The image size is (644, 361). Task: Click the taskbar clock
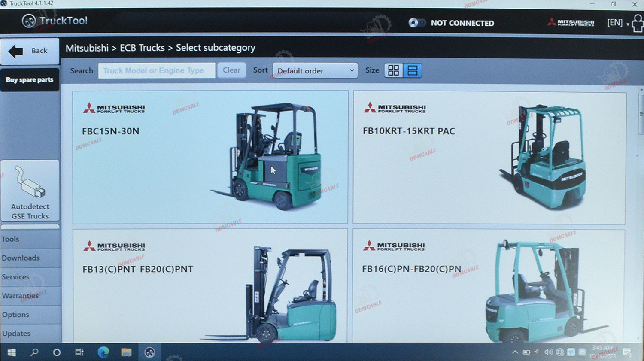[x=603, y=352]
